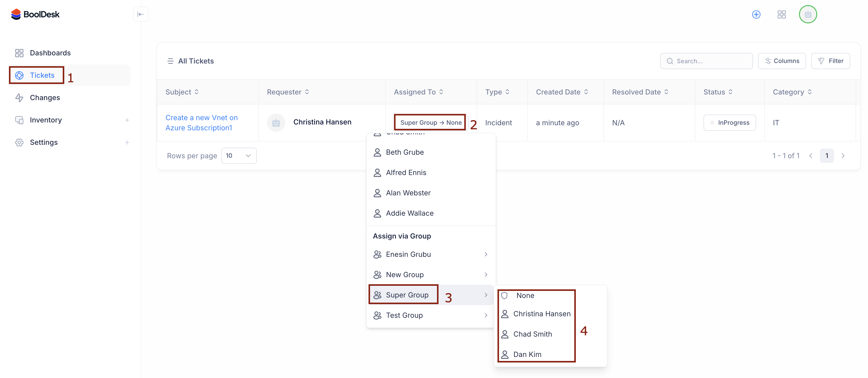
Task: Click the Filter button
Action: pyautogui.click(x=830, y=61)
